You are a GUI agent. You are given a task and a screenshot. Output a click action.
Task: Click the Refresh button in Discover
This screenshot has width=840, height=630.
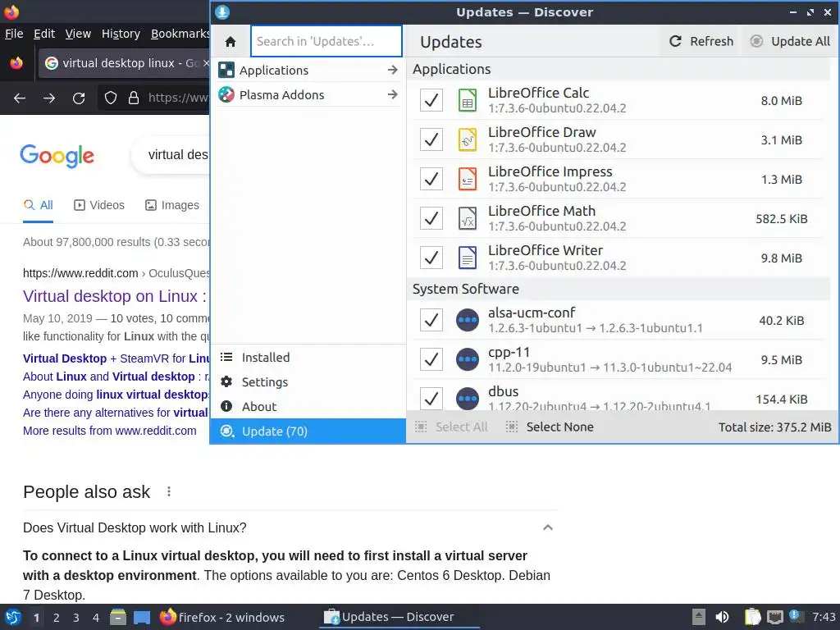[x=701, y=41]
